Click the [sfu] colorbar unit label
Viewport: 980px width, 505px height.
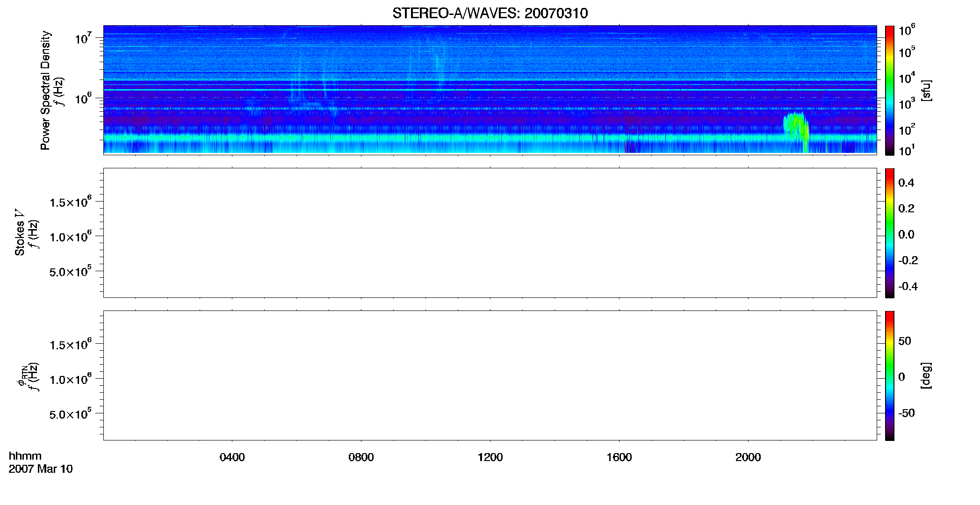[926, 90]
